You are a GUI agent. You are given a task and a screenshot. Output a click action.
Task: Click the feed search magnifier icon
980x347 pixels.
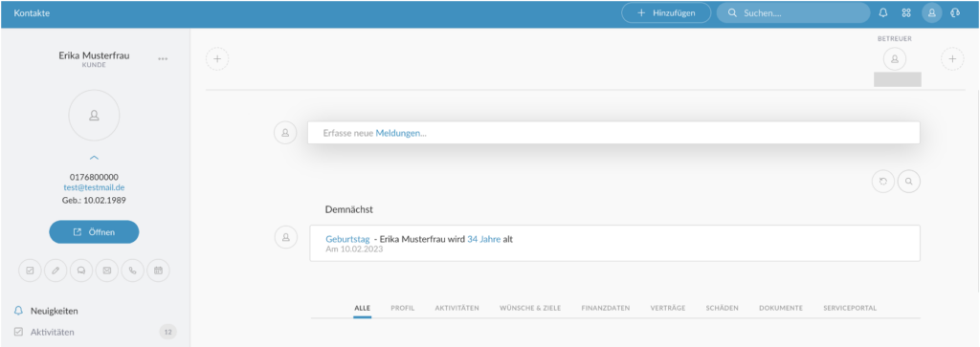909,182
